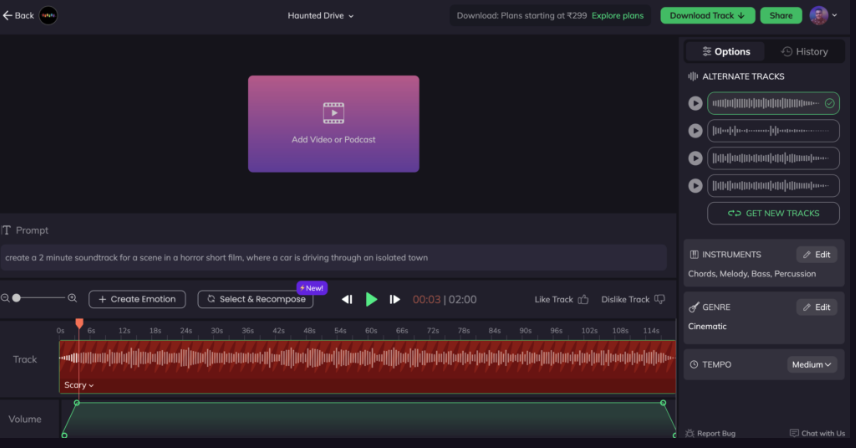
Task: Click the Prompt text icon
Action: 6,230
